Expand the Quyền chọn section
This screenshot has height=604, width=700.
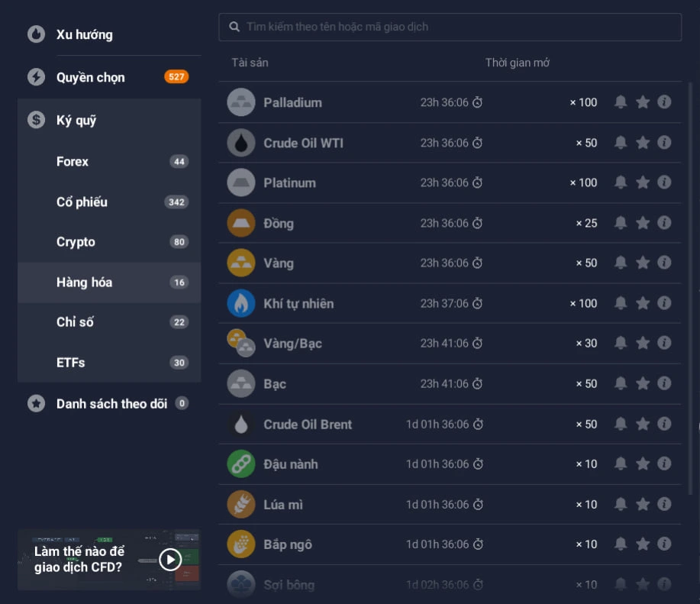tap(109, 77)
